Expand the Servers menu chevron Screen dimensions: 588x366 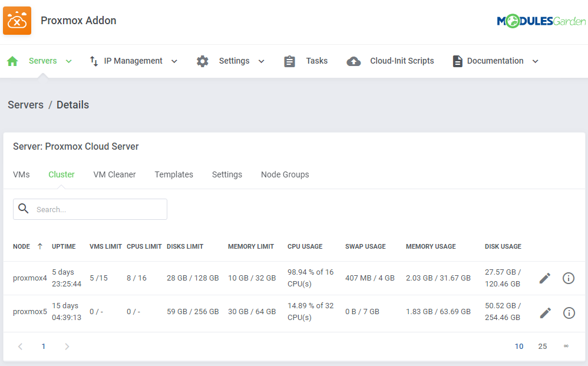click(68, 61)
